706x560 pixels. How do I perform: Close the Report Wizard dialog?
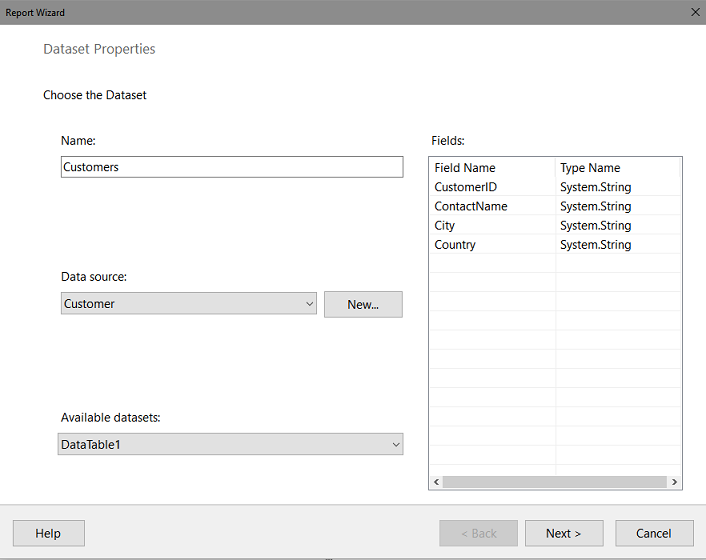pos(695,12)
